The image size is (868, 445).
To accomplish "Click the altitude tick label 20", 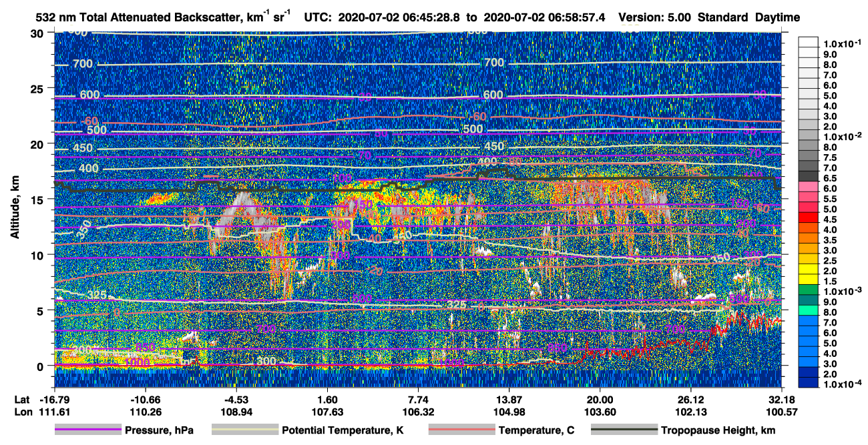I will tap(39, 144).
